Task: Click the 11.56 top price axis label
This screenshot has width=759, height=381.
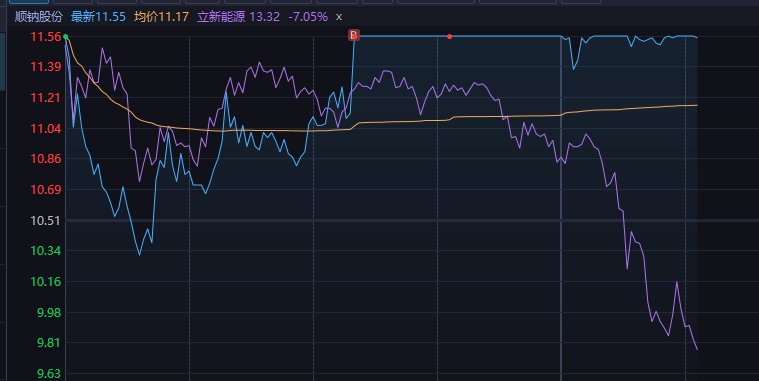Action: [x=46, y=37]
